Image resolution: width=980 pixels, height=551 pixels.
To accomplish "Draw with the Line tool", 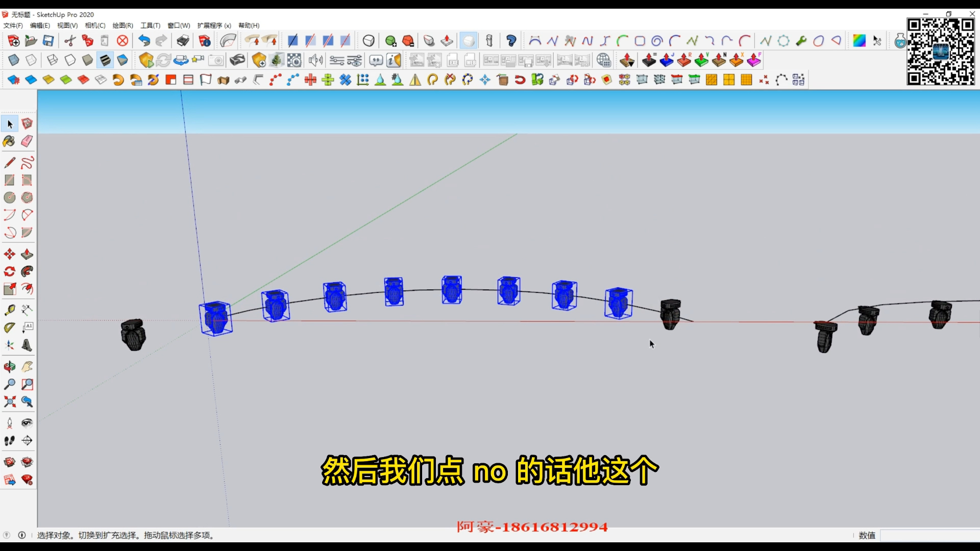I will pos(9,163).
